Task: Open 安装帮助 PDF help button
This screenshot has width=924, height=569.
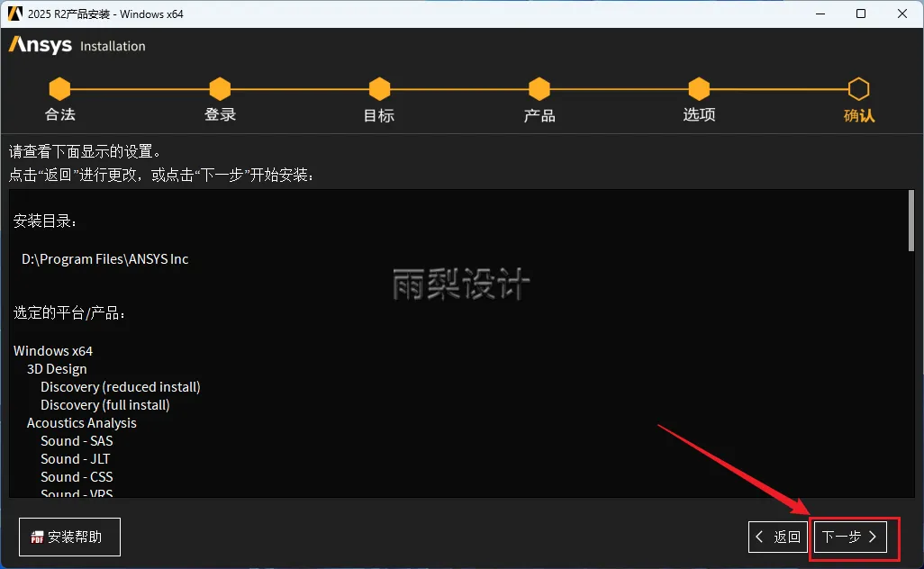Action: [69, 537]
